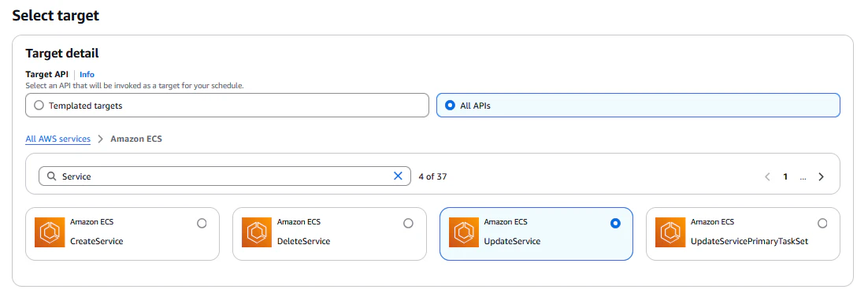Click the UpdateServicePrimaryTaskSet label

click(x=750, y=242)
